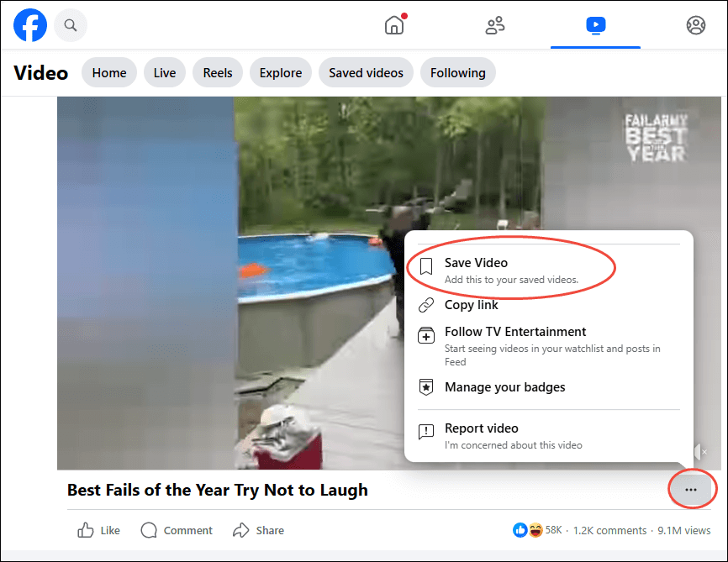728x562 pixels.
Task: Toggle the video mute speaker icon
Action: point(700,452)
